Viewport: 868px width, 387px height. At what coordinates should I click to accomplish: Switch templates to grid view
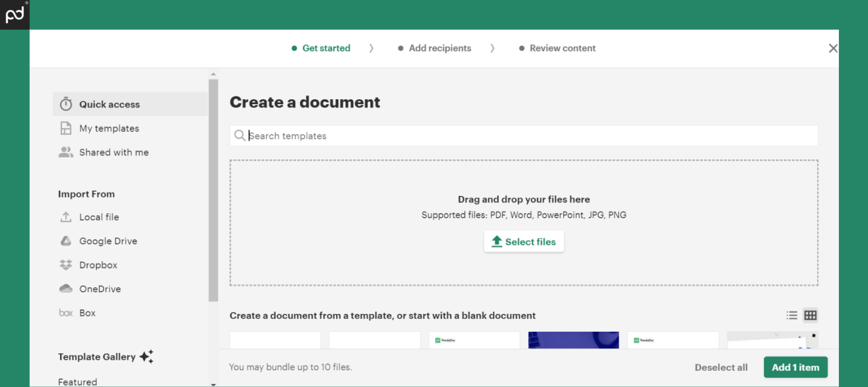[810, 315]
